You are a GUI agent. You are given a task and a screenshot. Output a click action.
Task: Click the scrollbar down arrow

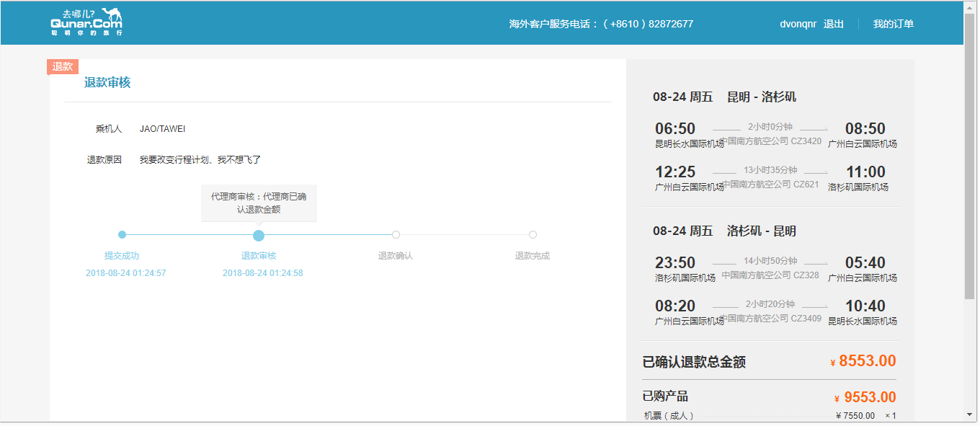pyautogui.click(x=969, y=414)
